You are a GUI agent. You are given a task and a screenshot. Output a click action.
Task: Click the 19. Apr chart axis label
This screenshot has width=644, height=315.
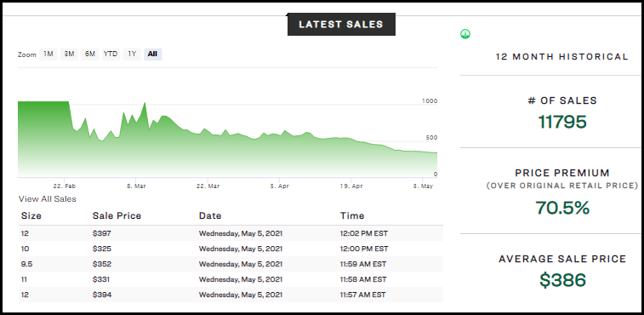pyautogui.click(x=351, y=186)
